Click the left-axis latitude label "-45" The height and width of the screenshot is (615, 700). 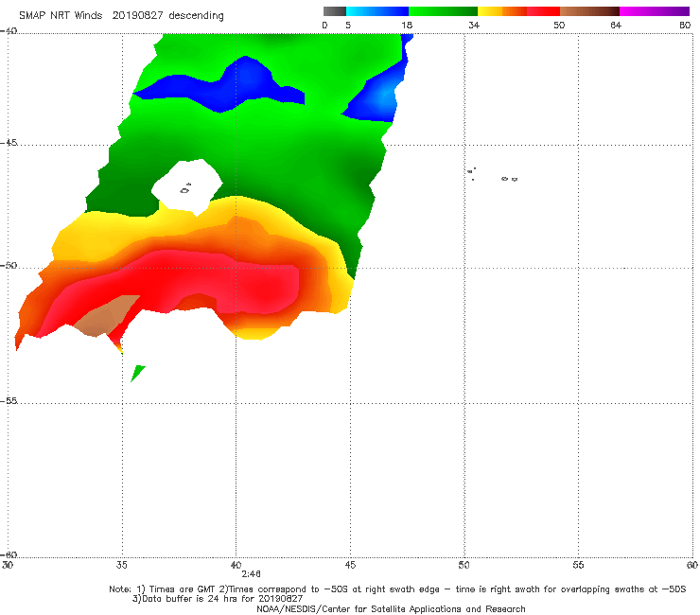pos(9,143)
